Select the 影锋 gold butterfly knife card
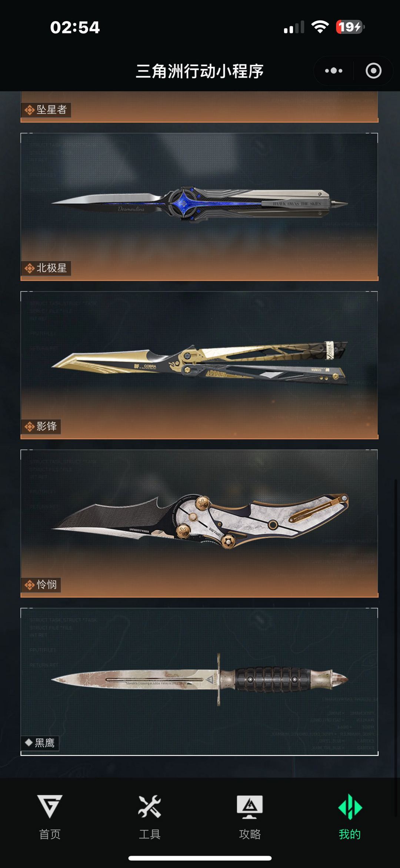 click(x=199, y=365)
